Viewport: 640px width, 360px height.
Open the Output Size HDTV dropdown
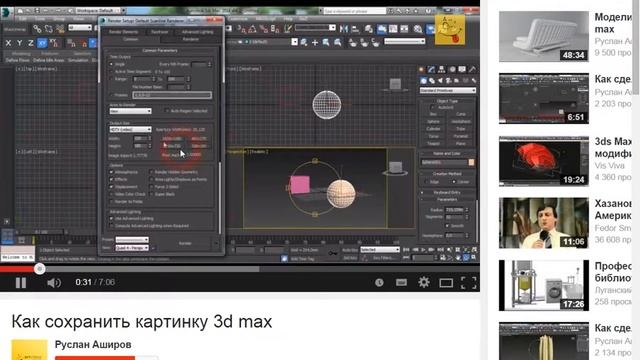[130, 129]
